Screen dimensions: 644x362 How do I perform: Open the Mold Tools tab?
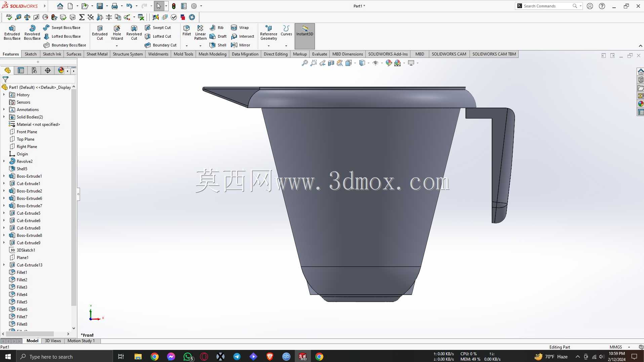point(184,54)
